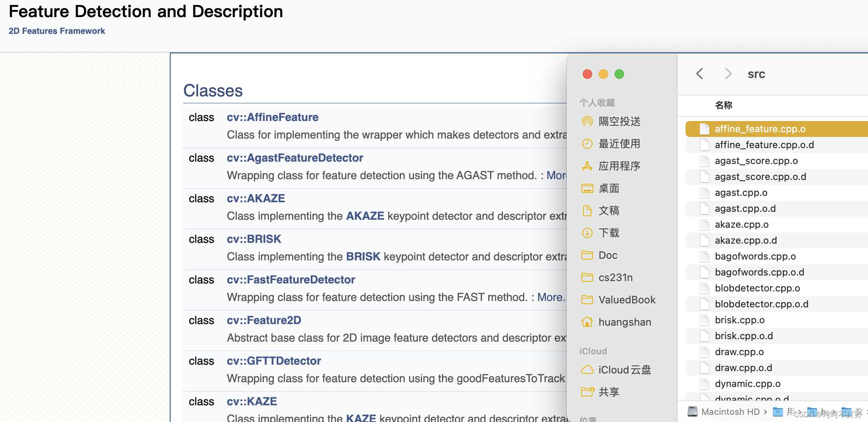868x422 pixels.
Task: Click the red close button of Finder window
Action: pos(587,74)
